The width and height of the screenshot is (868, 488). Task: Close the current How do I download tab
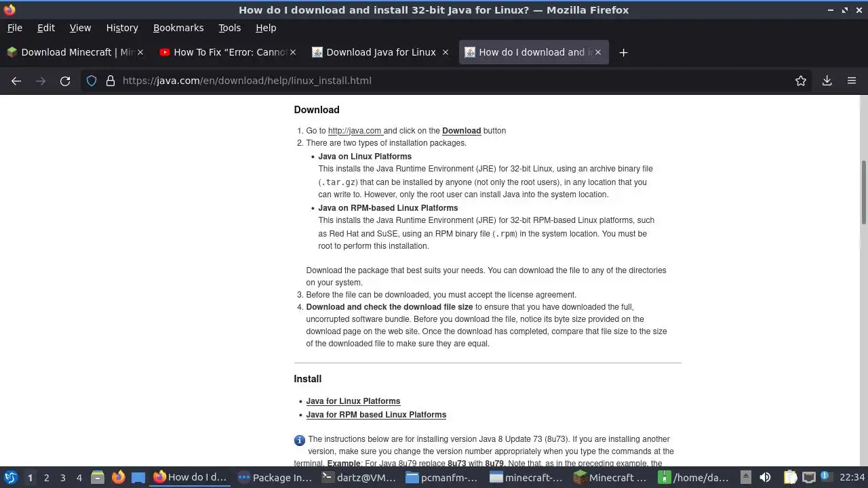tap(598, 52)
